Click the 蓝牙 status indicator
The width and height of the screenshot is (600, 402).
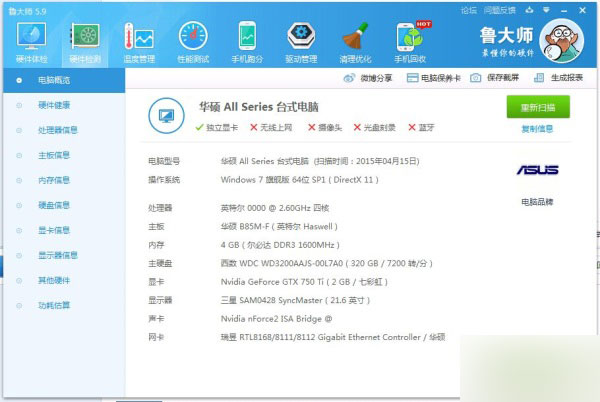pos(421,127)
